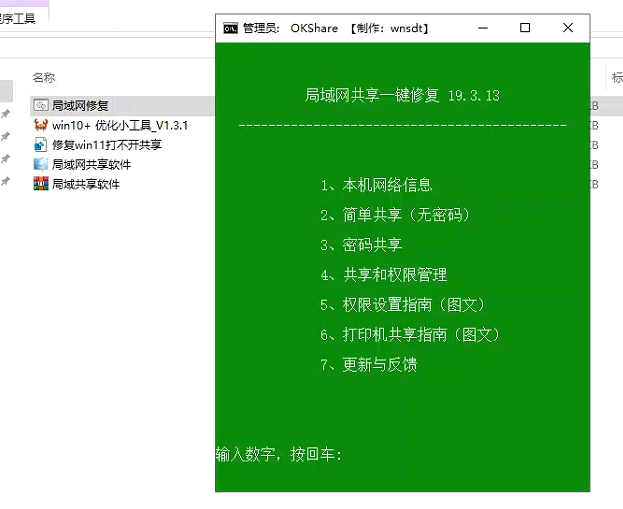Click the 局域共享软件 archive icon
The height and width of the screenshot is (509, 623).
(41, 184)
